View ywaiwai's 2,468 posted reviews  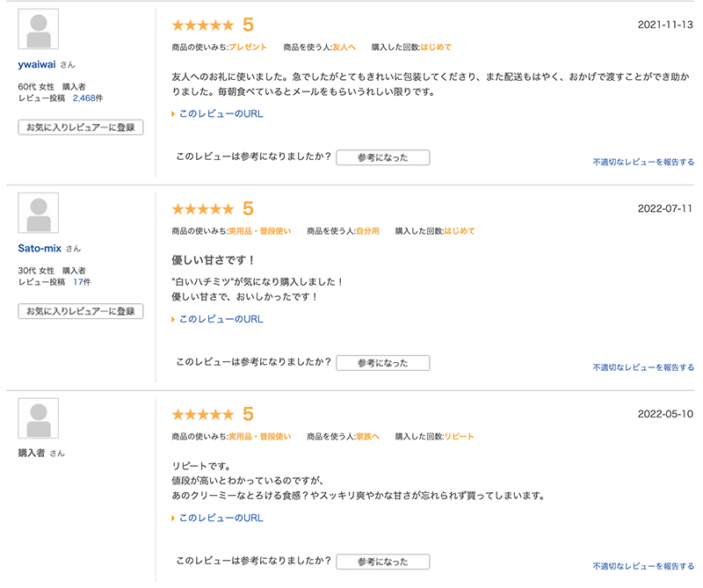[x=89, y=98]
